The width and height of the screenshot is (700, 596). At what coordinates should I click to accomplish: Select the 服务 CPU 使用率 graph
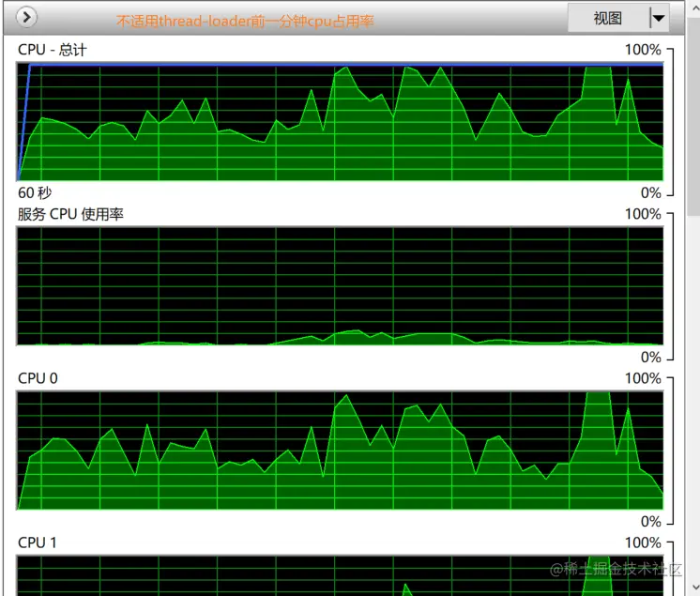pyautogui.click(x=341, y=286)
